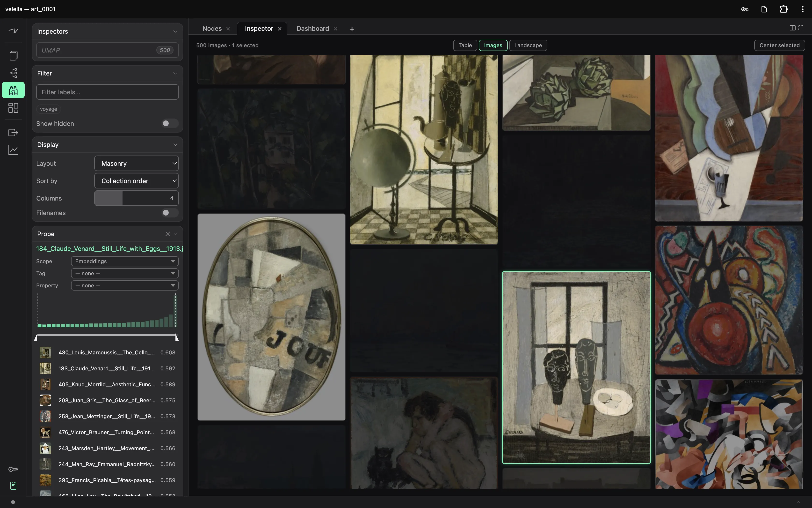Open the Tag none dropdown
Image resolution: width=812 pixels, height=508 pixels.
124,274
